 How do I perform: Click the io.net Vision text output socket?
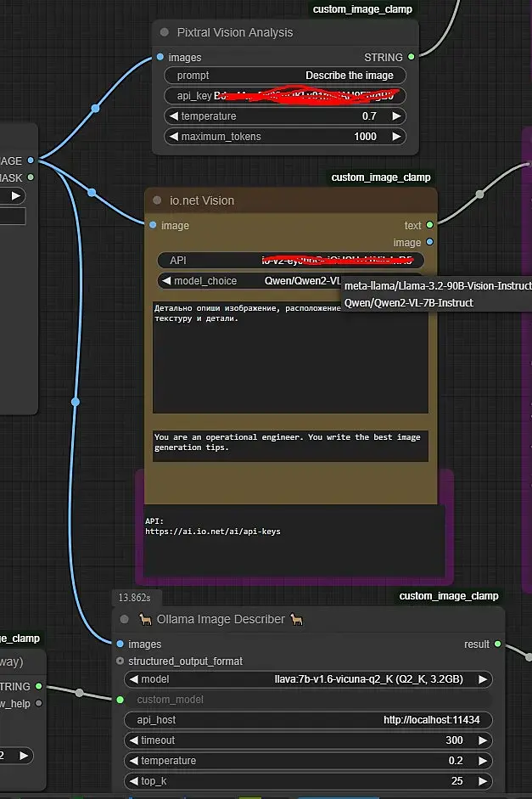coord(429,226)
